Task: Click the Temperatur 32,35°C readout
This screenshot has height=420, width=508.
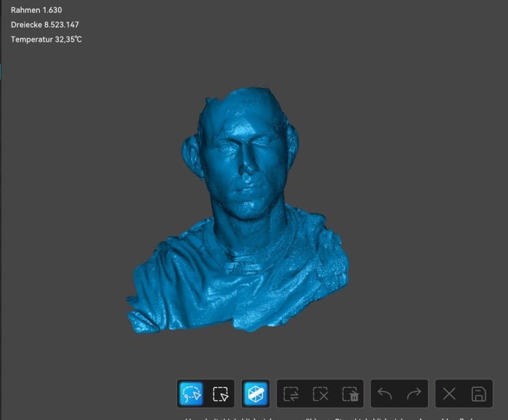Action: point(46,39)
